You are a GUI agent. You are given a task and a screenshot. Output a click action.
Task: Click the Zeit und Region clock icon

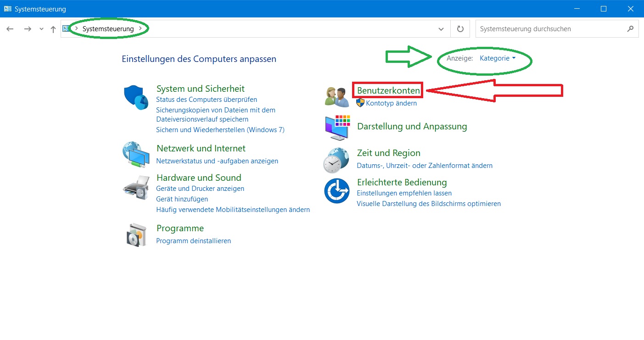(336, 160)
